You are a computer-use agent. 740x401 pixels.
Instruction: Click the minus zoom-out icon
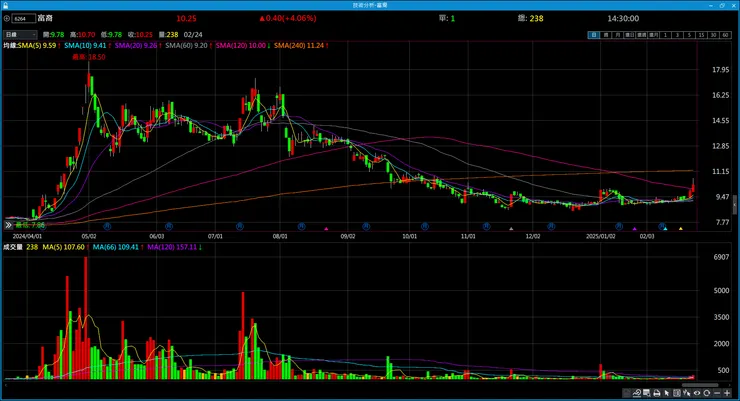[x=717, y=393]
